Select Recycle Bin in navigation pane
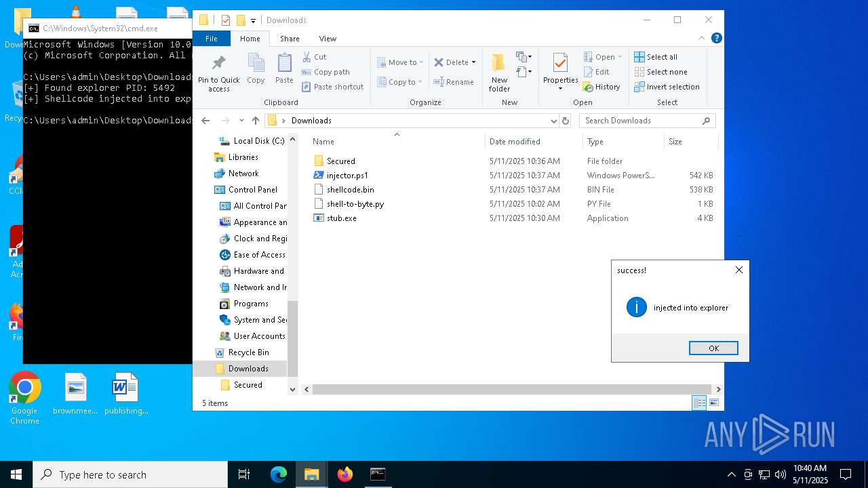868x488 pixels. (x=248, y=352)
